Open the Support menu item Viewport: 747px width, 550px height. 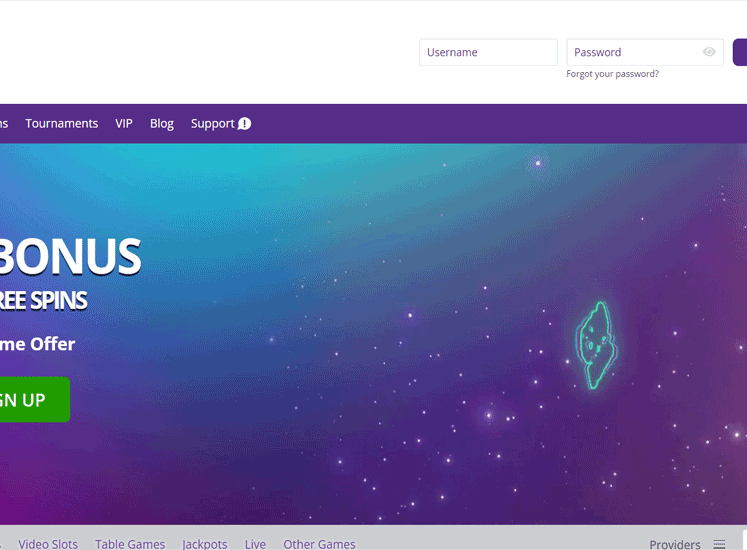pos(212,124)
